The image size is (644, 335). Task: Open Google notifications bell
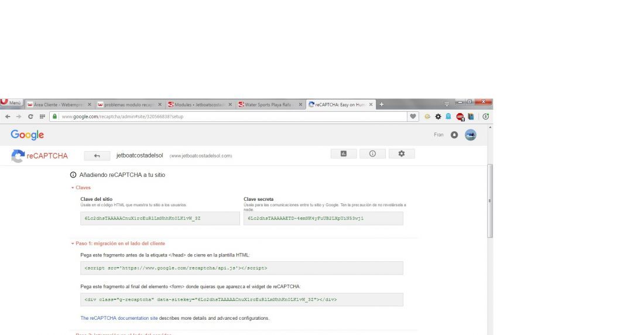pos(454,135)
